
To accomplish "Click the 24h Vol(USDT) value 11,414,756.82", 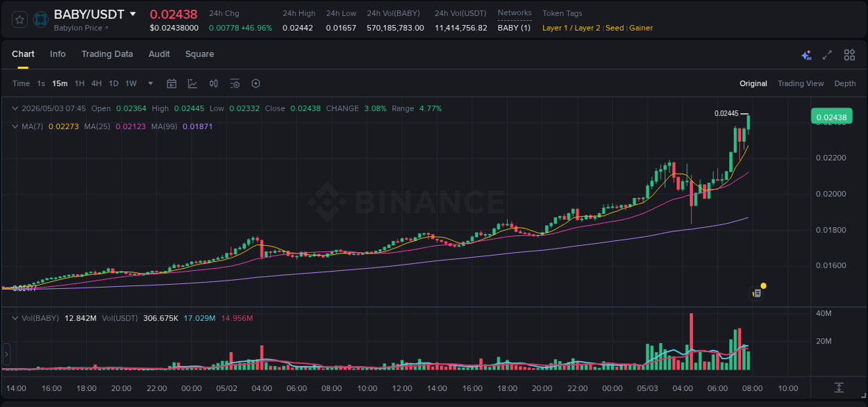I will (461, 28).
